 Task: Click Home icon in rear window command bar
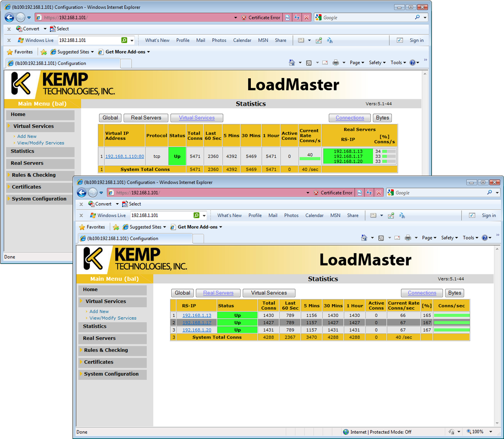292,63
